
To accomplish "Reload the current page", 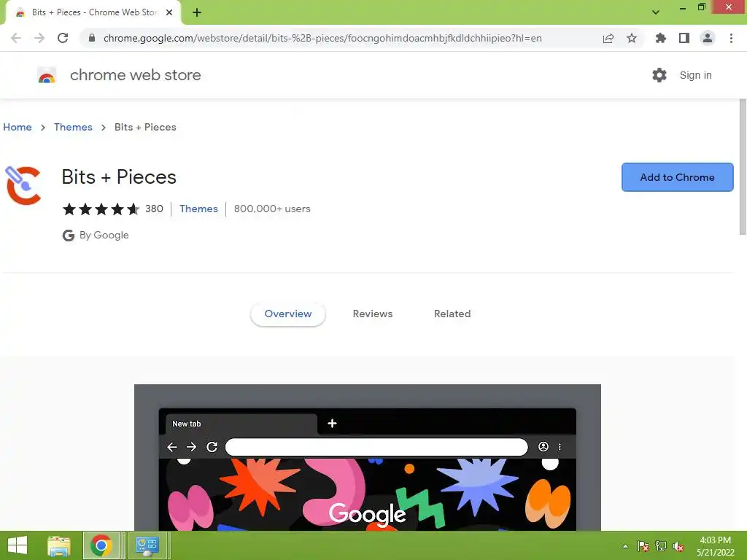I will (x=63, y=38).
